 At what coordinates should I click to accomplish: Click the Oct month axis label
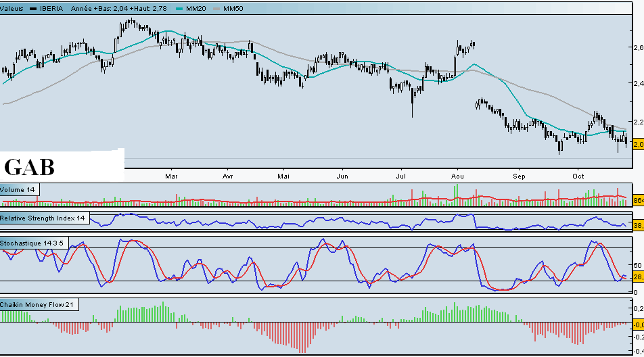578,176
